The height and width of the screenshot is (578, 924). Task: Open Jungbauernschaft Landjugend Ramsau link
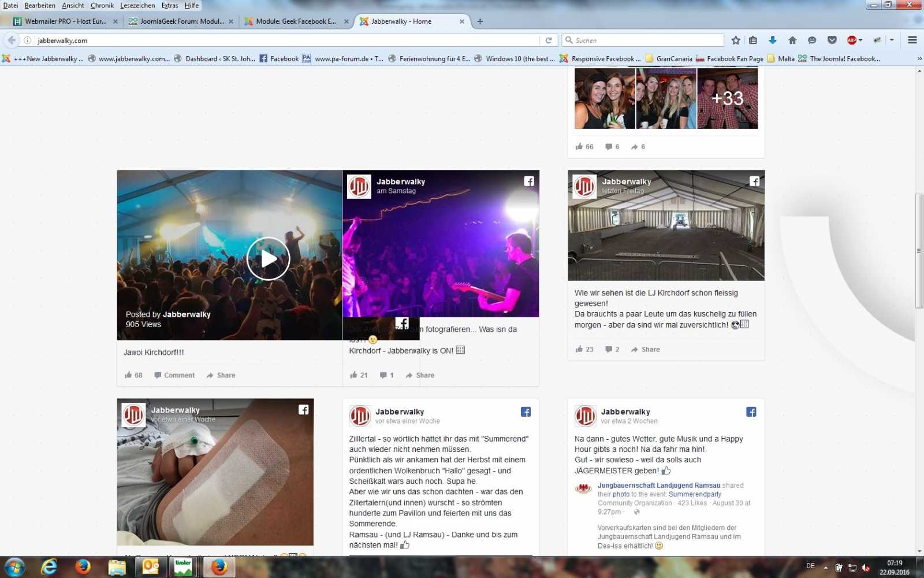(x=659, y=486)
